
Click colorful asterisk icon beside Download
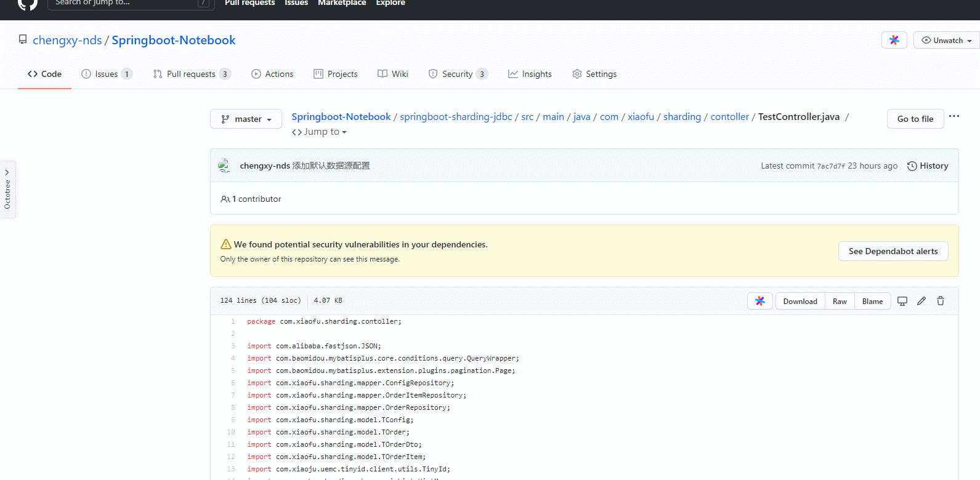tap(760, 301)
